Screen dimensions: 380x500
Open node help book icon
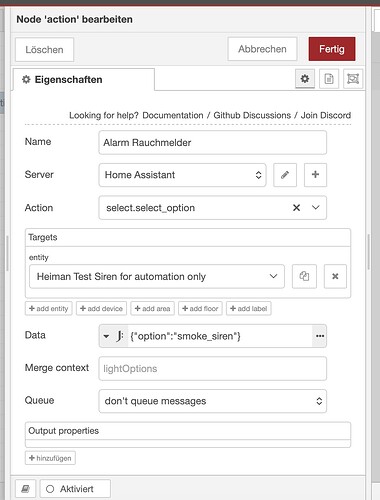pyautogui.click(x=26, y=489)
